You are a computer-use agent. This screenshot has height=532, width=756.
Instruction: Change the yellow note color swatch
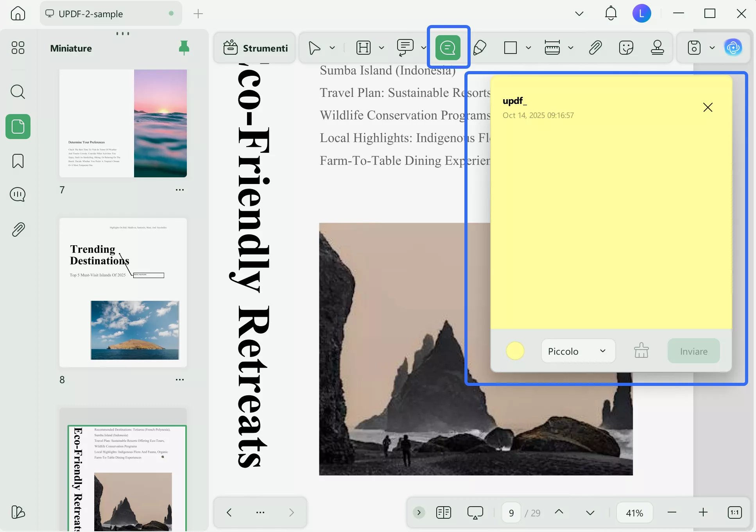point(515,351)
